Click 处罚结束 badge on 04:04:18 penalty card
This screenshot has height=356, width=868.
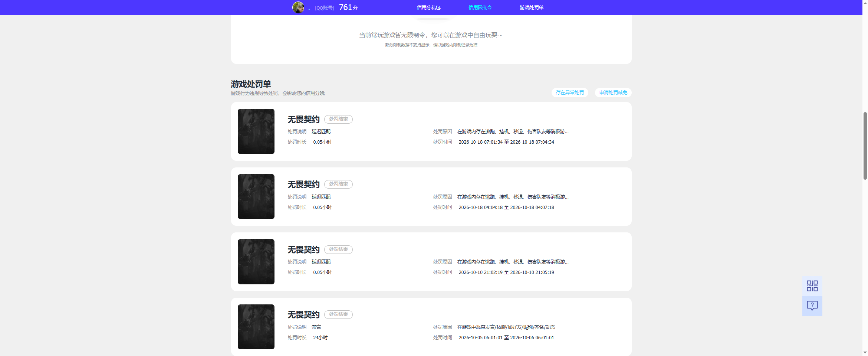(338, 184)
